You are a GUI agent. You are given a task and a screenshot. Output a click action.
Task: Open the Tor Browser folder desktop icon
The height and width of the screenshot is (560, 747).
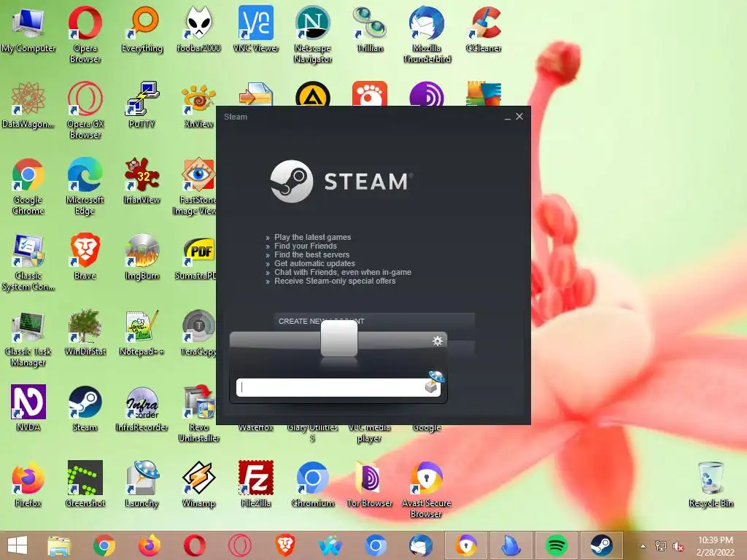coord(370,484)
